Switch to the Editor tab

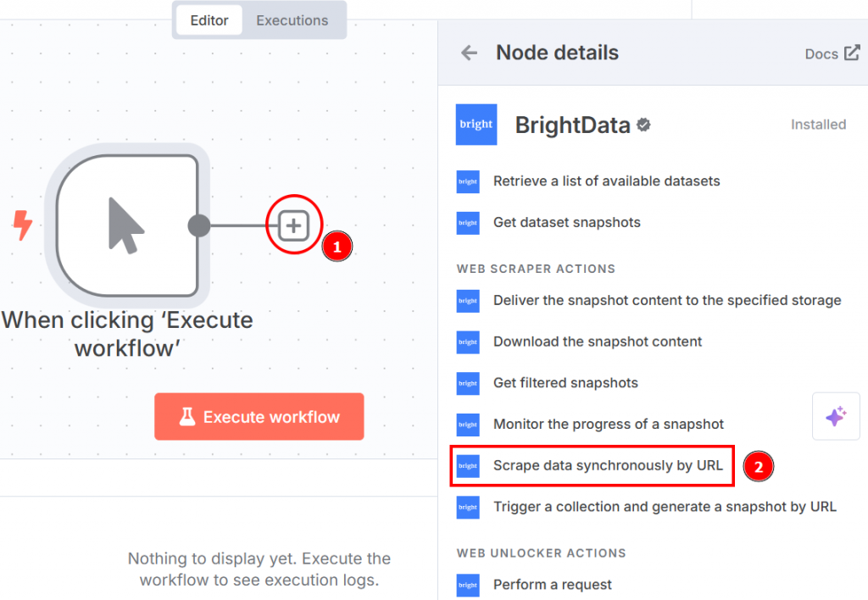pos(209,19)
